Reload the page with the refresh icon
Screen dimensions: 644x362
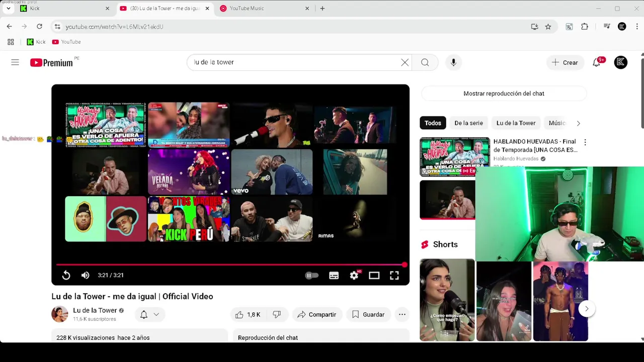[x=39, y=27]
